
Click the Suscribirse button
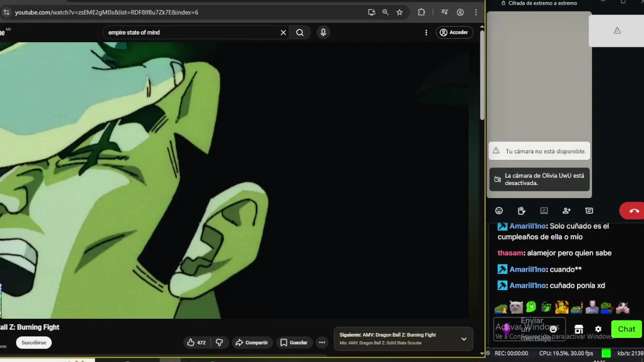(x=34, y=342)
